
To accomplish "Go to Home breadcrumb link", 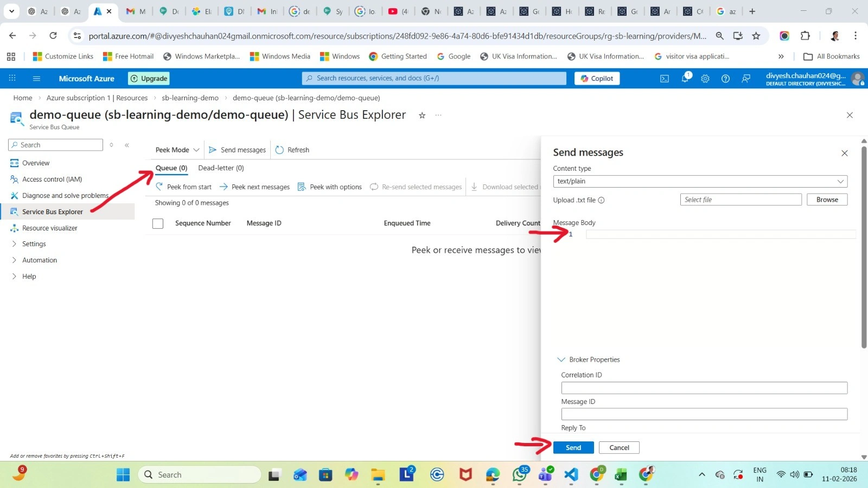I will coord(23,98).
